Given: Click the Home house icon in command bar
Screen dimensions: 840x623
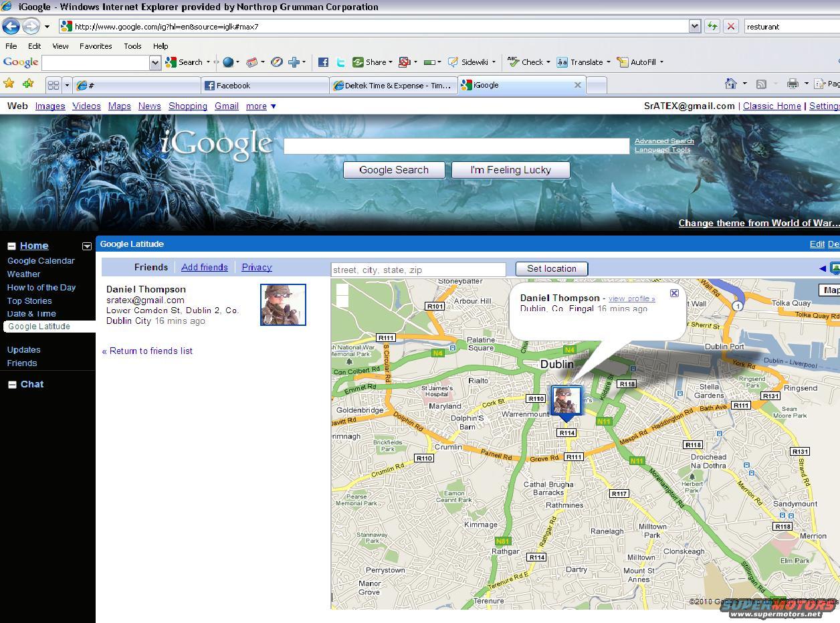Looking at the screenshot, I should coord(731,84).
